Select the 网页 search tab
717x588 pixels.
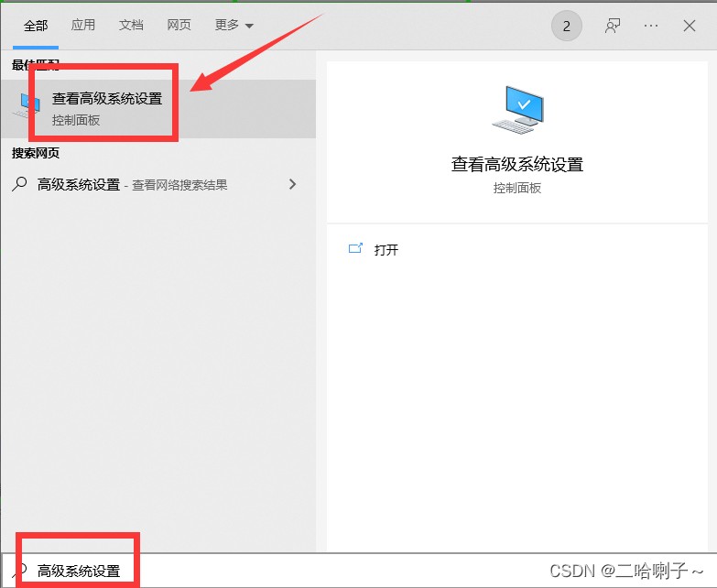(x=179, y=25)
